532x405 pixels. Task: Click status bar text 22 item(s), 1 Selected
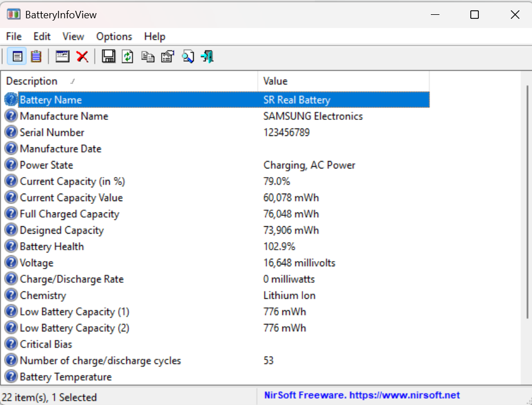[x=49, y=397]
